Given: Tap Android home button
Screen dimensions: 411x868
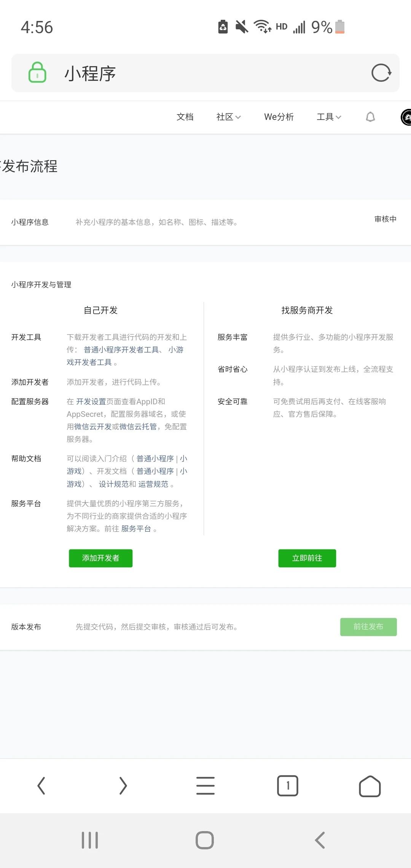Looking at the screenshot, I should click(205, 840).
